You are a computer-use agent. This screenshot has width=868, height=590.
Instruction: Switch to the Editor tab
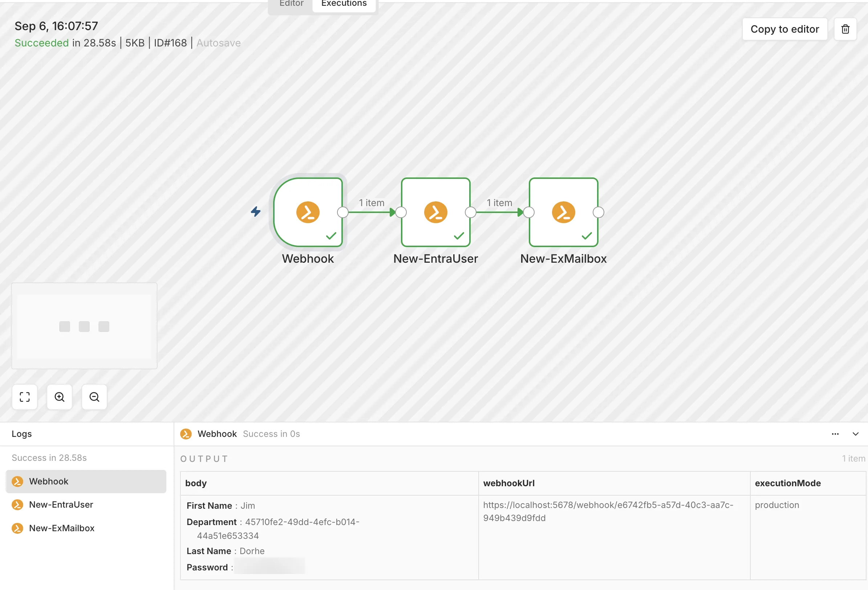click(x=291, y=4)
